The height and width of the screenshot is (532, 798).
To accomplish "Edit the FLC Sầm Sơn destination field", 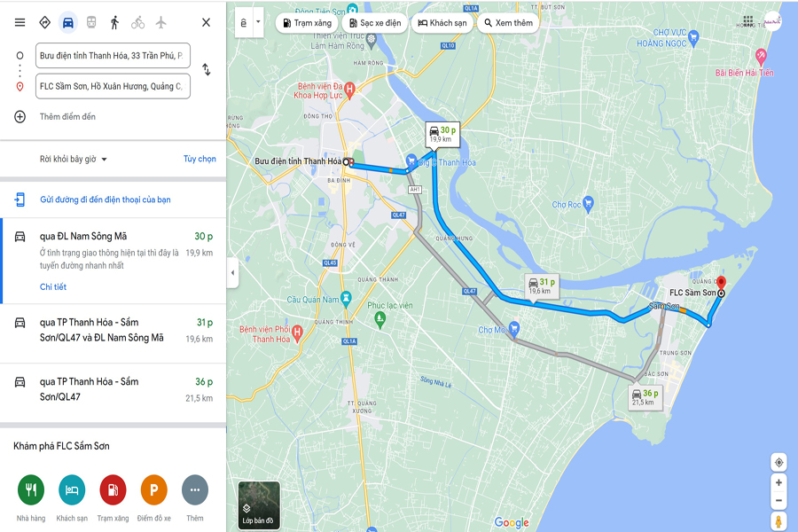I will 113,86.
